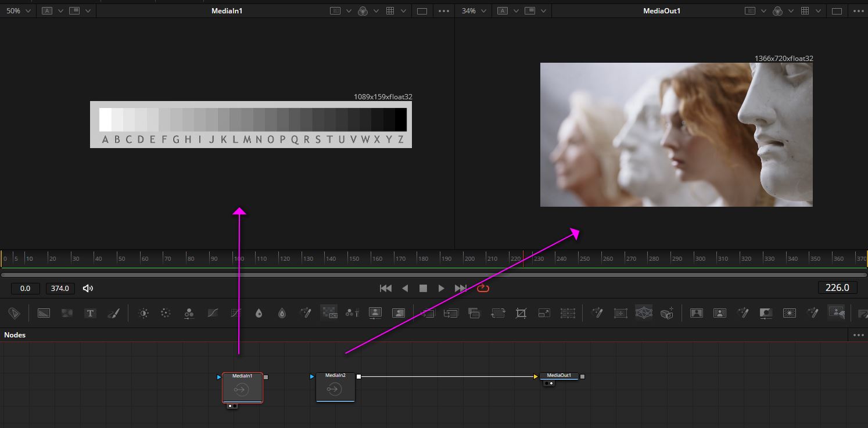Open the 34% zoom dropdown
The height and width of the screenshot is (428, 868).
click(474, 11)
